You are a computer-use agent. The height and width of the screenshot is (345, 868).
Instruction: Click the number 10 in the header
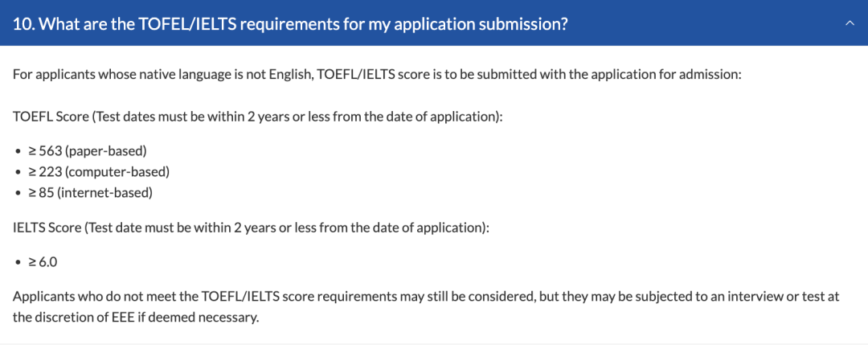click(x=22, y=24)
